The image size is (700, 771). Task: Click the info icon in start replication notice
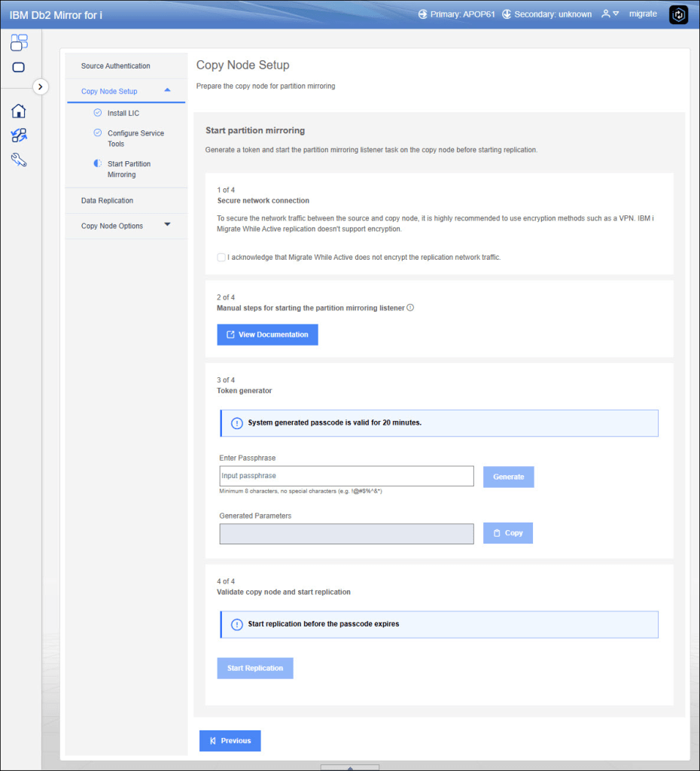point(237,624)
